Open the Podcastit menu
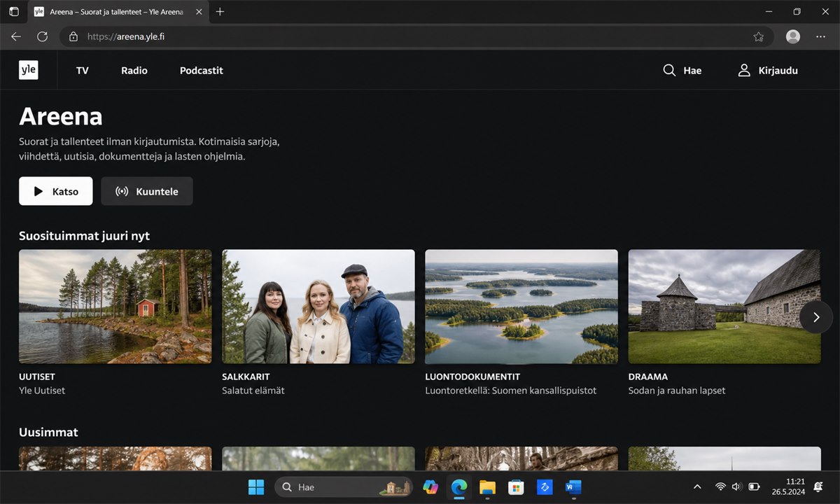This screenshot has width=840, height=504. 202,71
